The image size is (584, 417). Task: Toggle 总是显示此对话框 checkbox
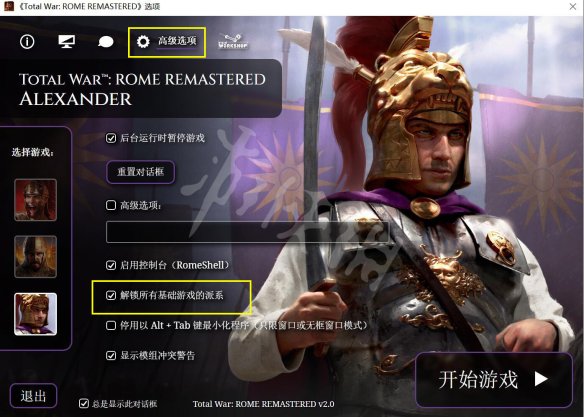[x=84, y=403]
